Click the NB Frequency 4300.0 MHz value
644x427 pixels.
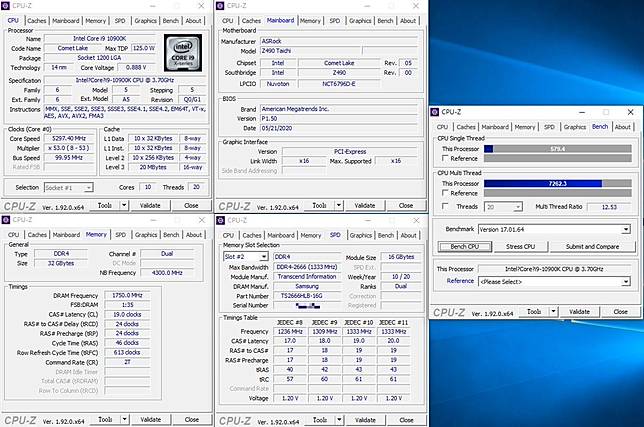pyautogui.click(x=167, y=273)
